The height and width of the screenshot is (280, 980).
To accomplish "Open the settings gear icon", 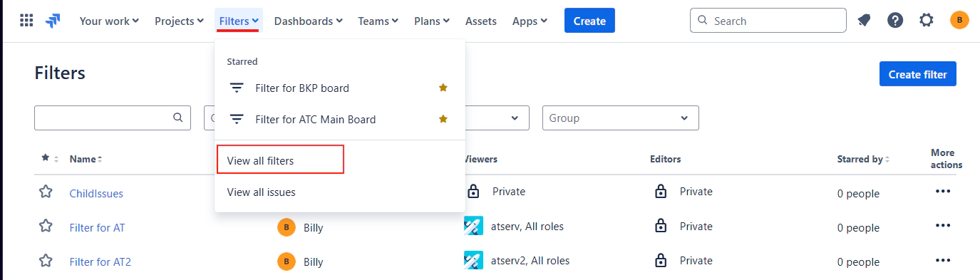I will pyautogui.click(x=927, y=21).
